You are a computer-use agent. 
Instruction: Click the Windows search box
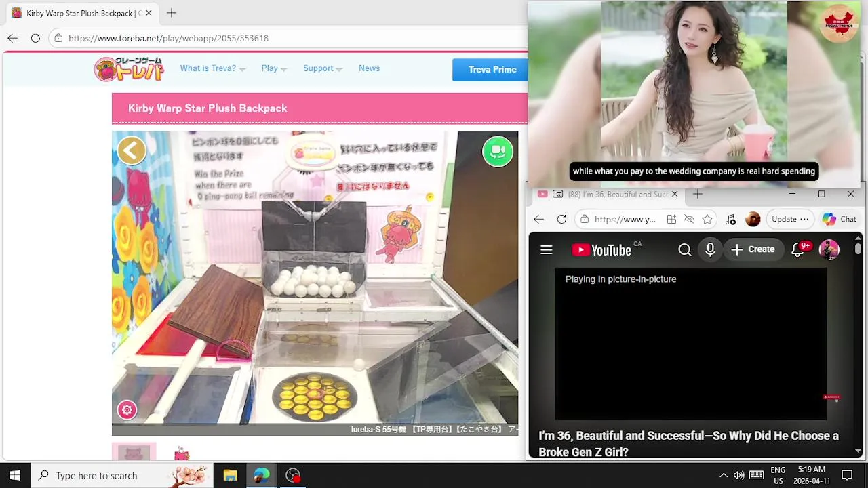122,475
